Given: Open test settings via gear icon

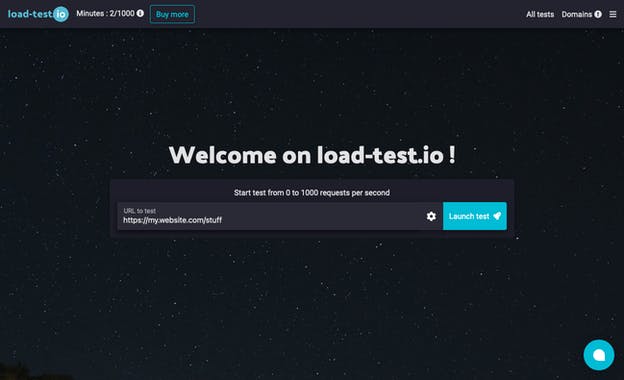Looking at the screenshot, I should pyautogui.click(x=431, y=216).
